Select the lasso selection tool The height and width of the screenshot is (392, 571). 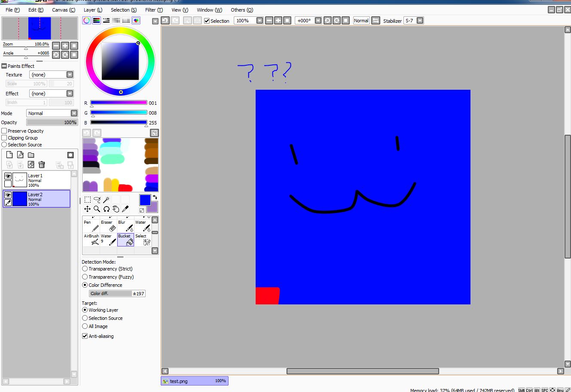coord(97,200)
